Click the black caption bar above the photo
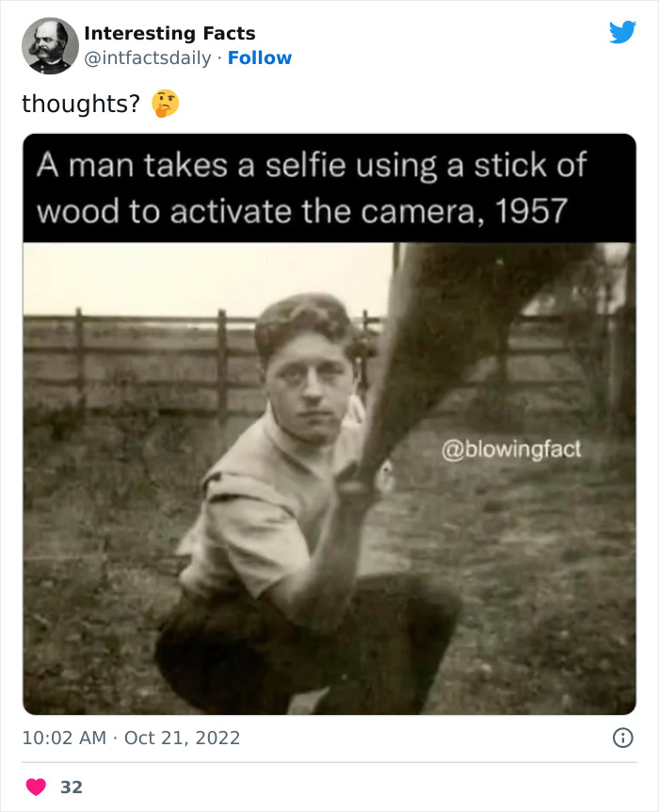The height and width of the screenshot is (812, 659). coord(329,187)
